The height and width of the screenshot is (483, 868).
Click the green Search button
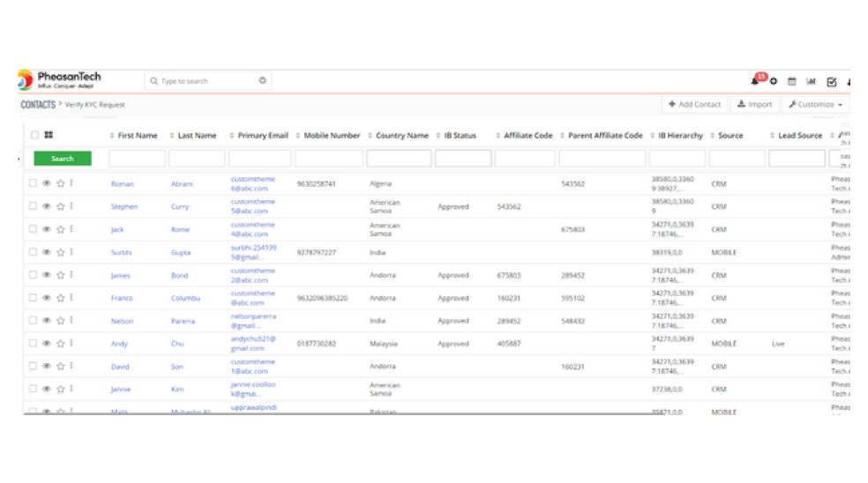[x=63, y=159]
